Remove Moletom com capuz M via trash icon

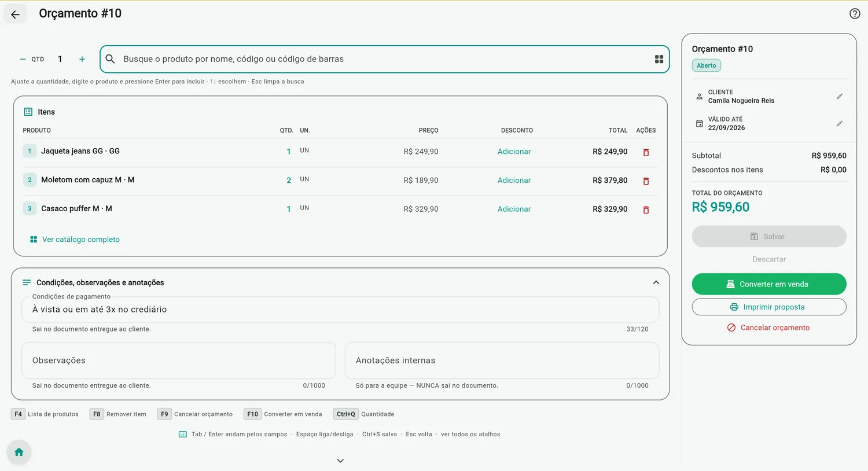(646, 181)
